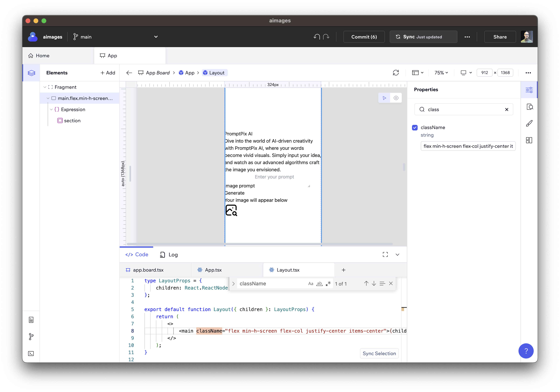Viewport: 560px width, 392px height.
Task: Open the terminal icon in sidebar
Action: pos(31,354)
